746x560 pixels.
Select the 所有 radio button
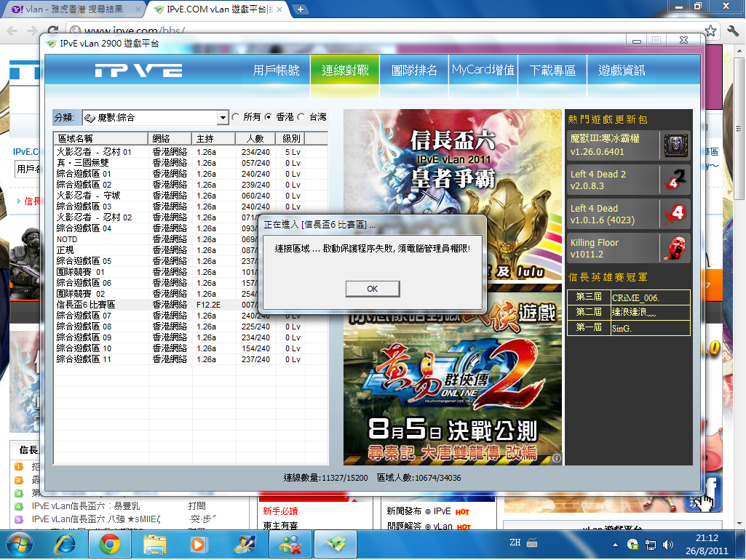236,116
